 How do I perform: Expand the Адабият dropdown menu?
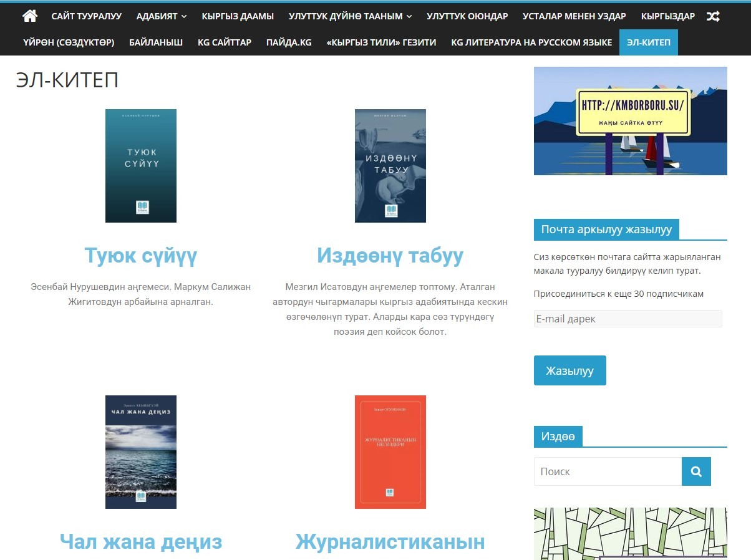(x=162, y=16)
